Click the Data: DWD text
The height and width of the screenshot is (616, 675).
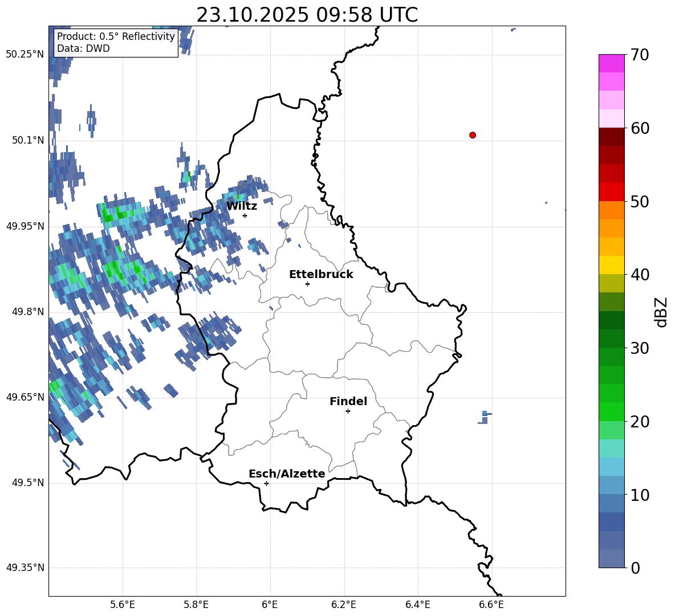83,48
